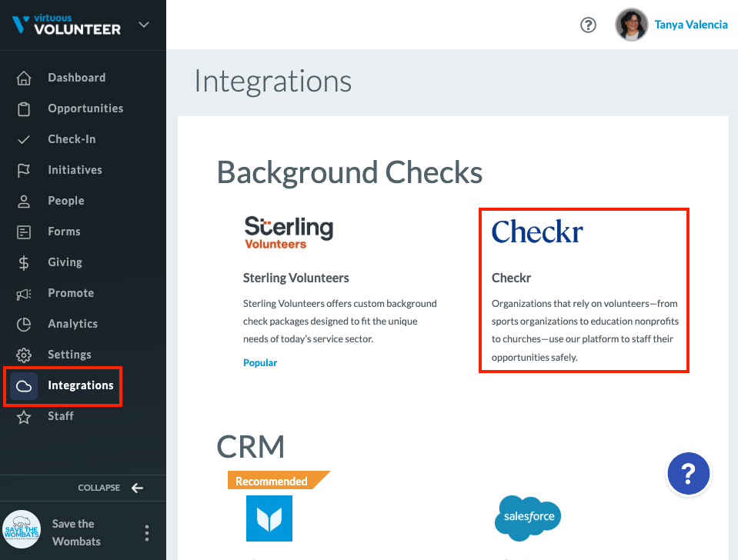Go to Opportunities in the sidebar
Screen dimensions: 738x560
[85, 108]
